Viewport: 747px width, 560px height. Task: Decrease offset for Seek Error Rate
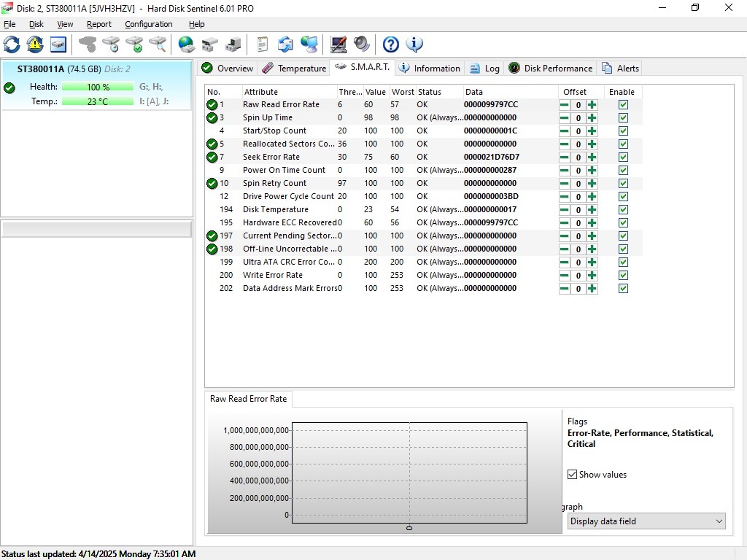coord(565,157)
